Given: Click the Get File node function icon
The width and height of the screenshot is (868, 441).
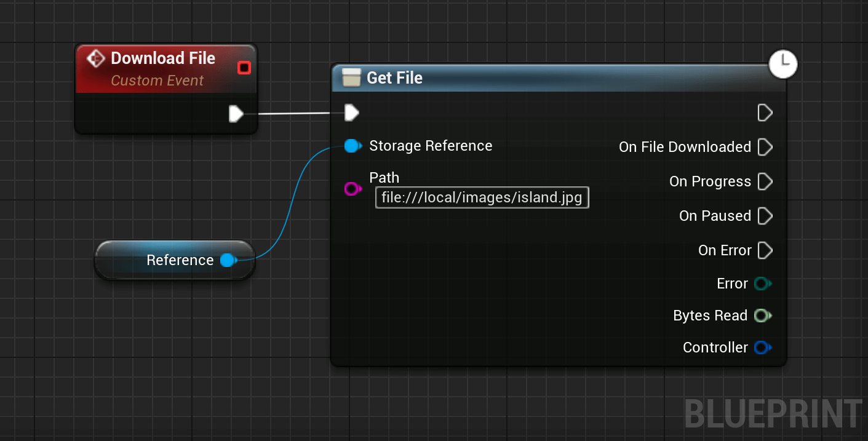Looking at the screenshot, I should pyautogui.click(x=351, y=78).
